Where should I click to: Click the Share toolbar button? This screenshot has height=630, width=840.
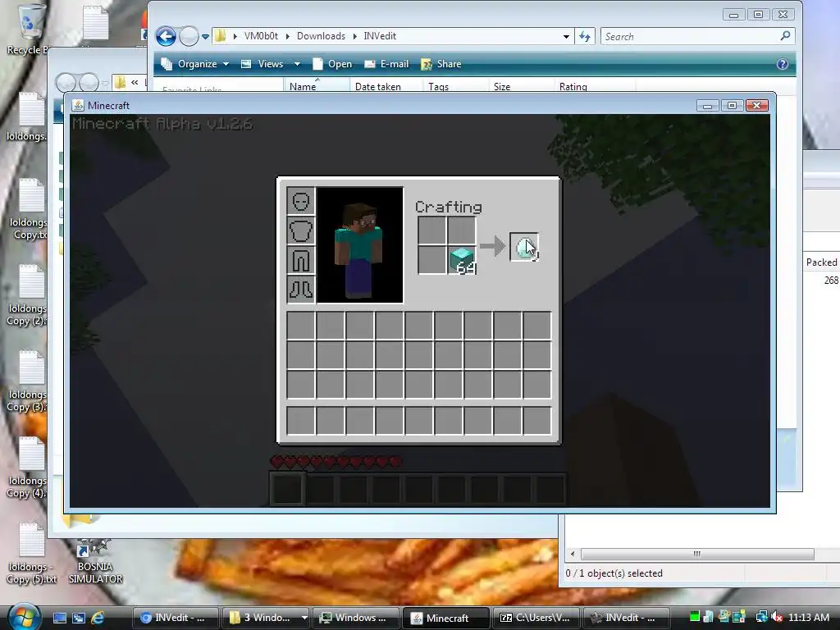(441, 64)
